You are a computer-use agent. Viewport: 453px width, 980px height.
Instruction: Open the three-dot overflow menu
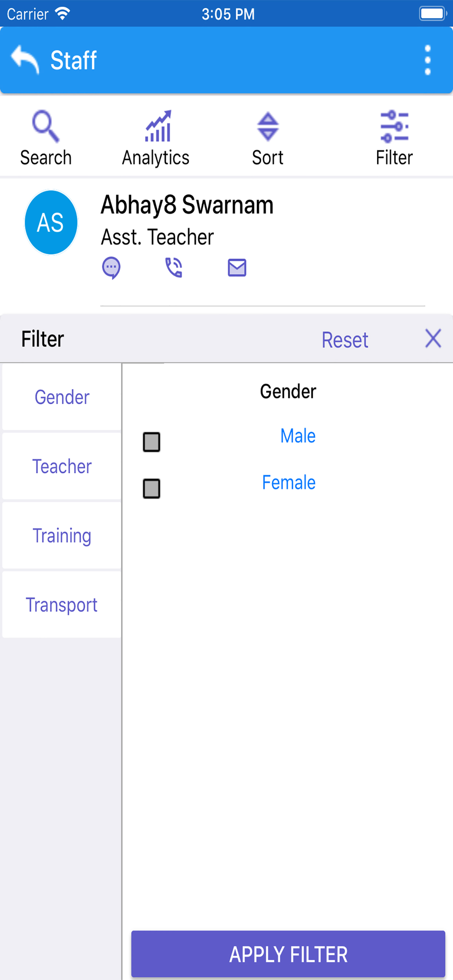(x=428, y=60)
